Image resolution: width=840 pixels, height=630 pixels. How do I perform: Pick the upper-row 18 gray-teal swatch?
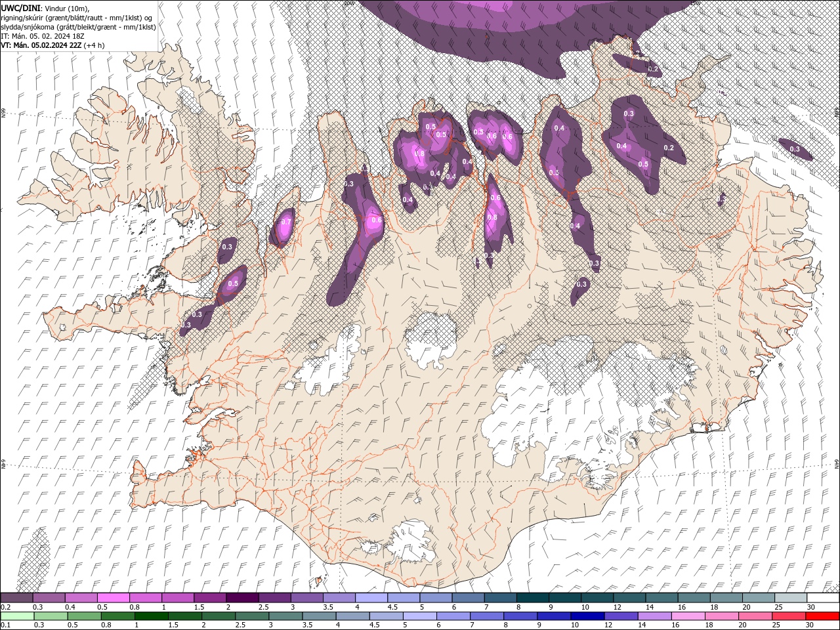click(726, 598)
